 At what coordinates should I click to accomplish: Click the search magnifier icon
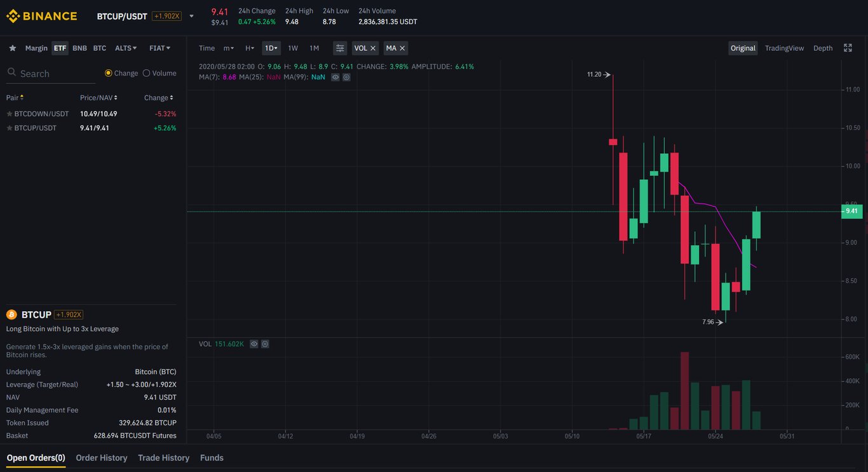(x=11, y=72)
